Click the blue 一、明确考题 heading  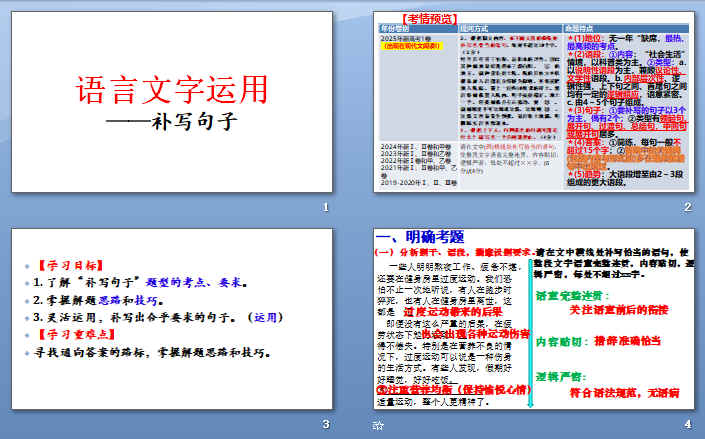coord(420,237)
